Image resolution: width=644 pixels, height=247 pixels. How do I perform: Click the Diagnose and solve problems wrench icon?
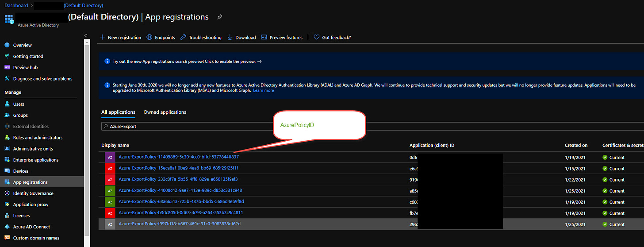click(7, 78)
